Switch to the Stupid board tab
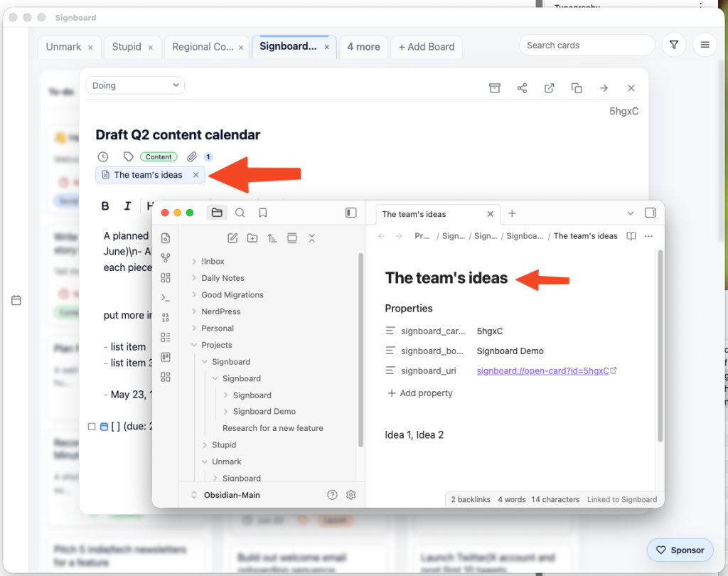Image resolution: width=728 pixels, height=576 pixels. [127, 46]
